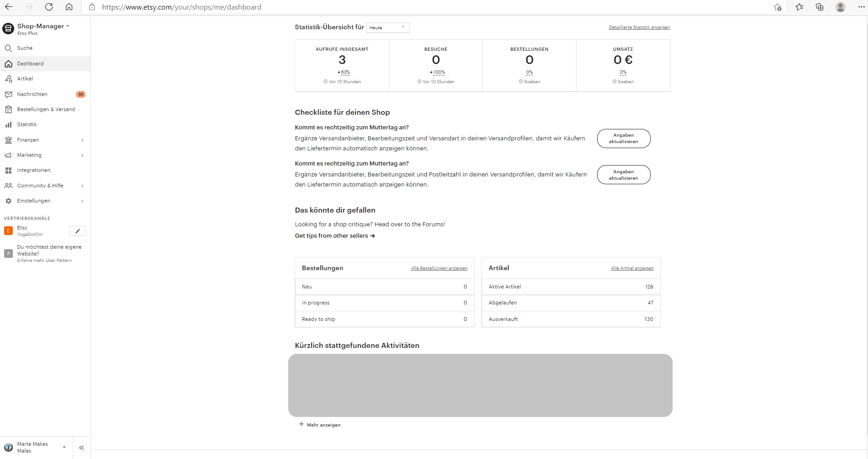This screenshot has height=459, width=868.
Task: Click the pencil edit icon next to Etsy channel
Action: [77, 231]
